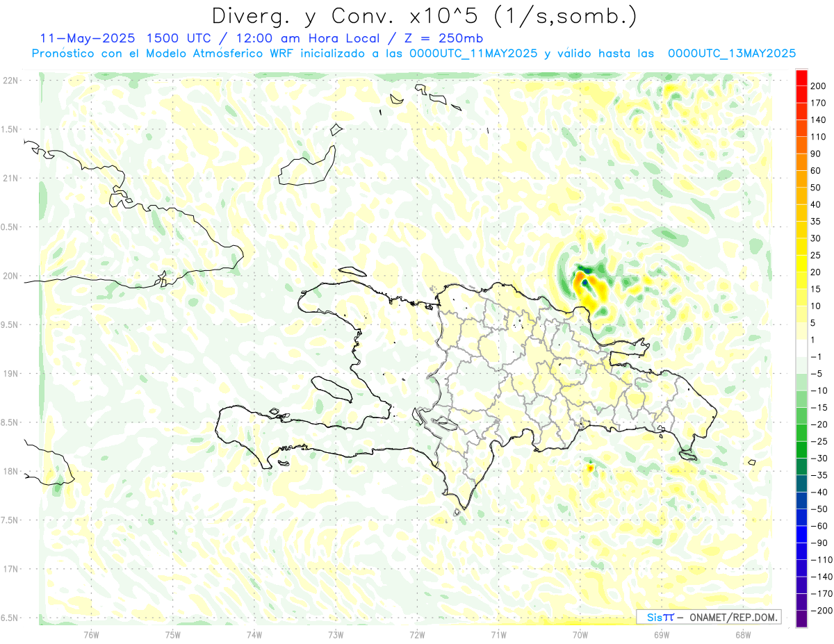Click the white swatch between 1 and -1
This screenshot has height=644, width=834.
[801, 348]
